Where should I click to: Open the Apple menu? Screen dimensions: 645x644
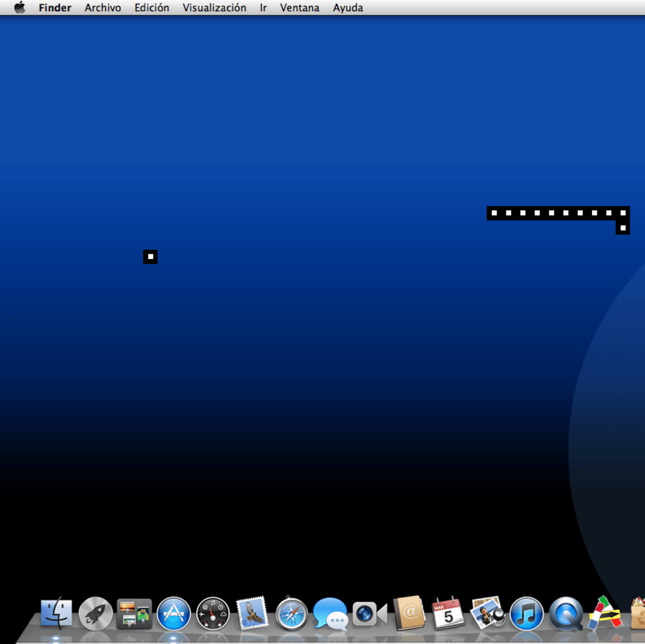20,8
